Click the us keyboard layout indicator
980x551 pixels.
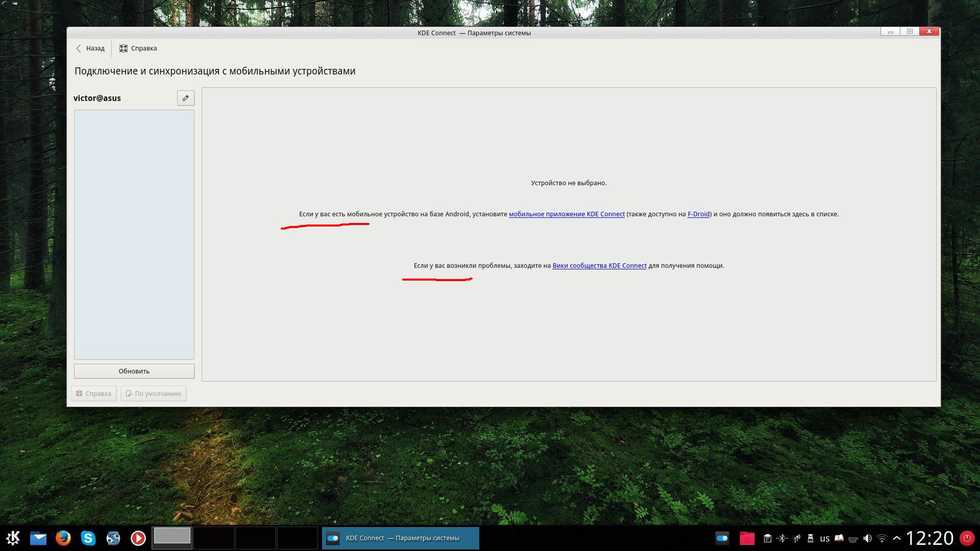tap(824, 538)
